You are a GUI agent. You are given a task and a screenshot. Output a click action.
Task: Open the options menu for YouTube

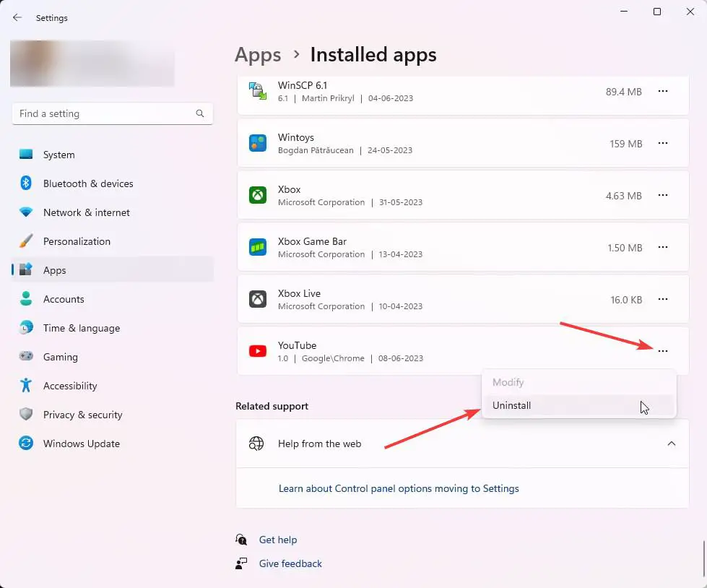(663, 351)
